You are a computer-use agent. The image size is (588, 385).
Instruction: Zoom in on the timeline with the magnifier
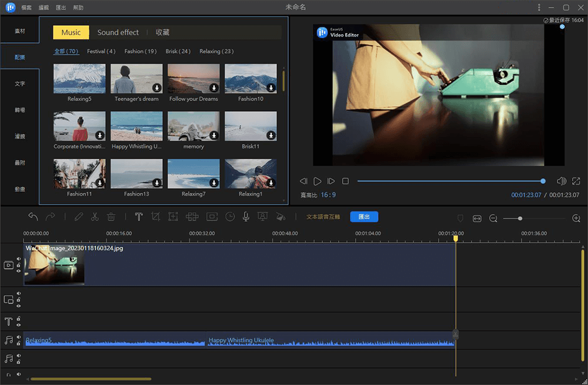[577, 218]
